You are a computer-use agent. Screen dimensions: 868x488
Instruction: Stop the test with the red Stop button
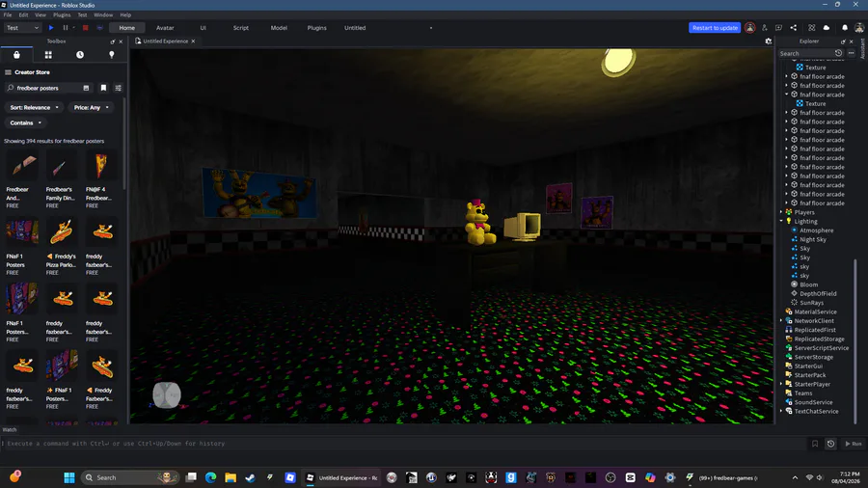coord(85,28)
